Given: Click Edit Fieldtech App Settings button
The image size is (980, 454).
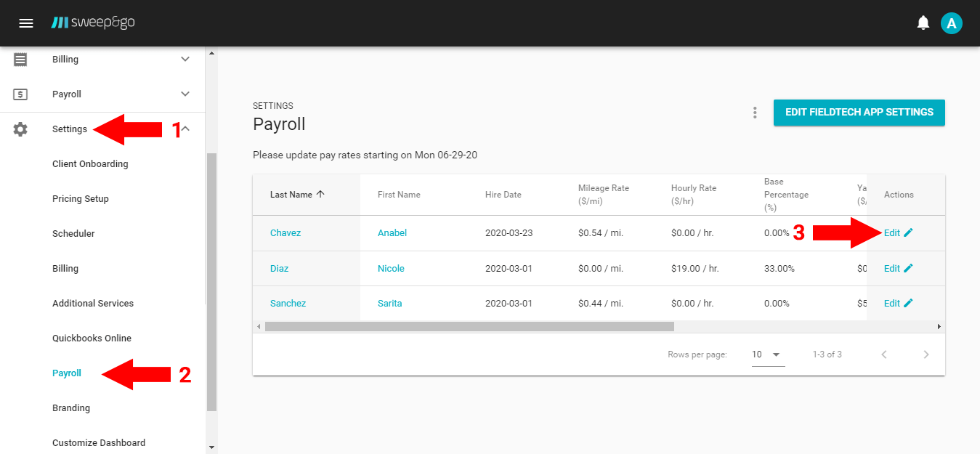Looking at the screenshot, I should tap(859, 113).
